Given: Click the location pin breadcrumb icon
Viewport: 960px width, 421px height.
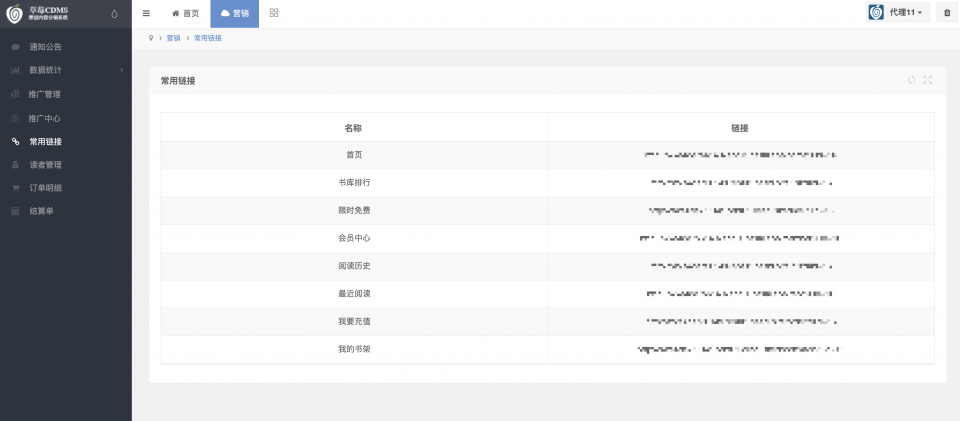Looking at the screenshot, I should [x=151, y=38].
